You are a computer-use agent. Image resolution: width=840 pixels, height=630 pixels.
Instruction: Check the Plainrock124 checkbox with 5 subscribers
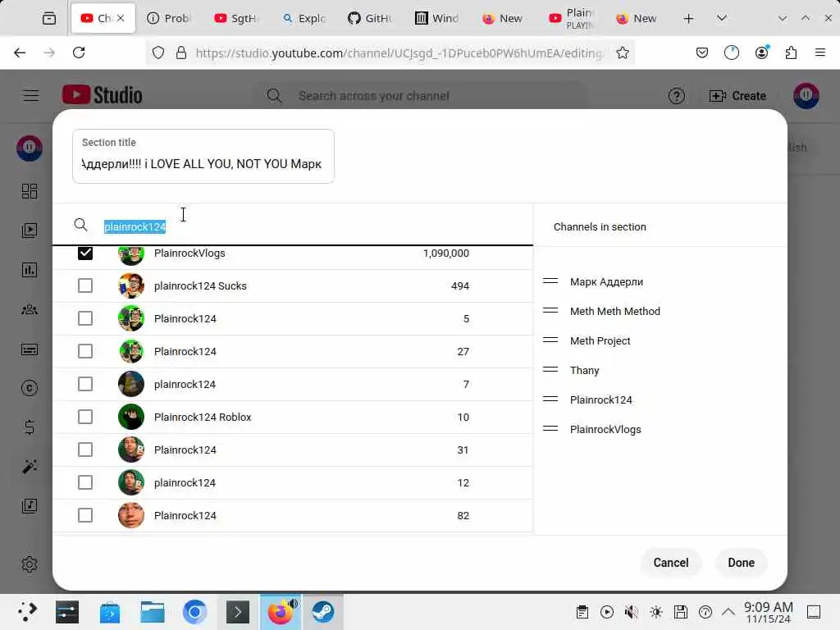[x=85, y=318]
